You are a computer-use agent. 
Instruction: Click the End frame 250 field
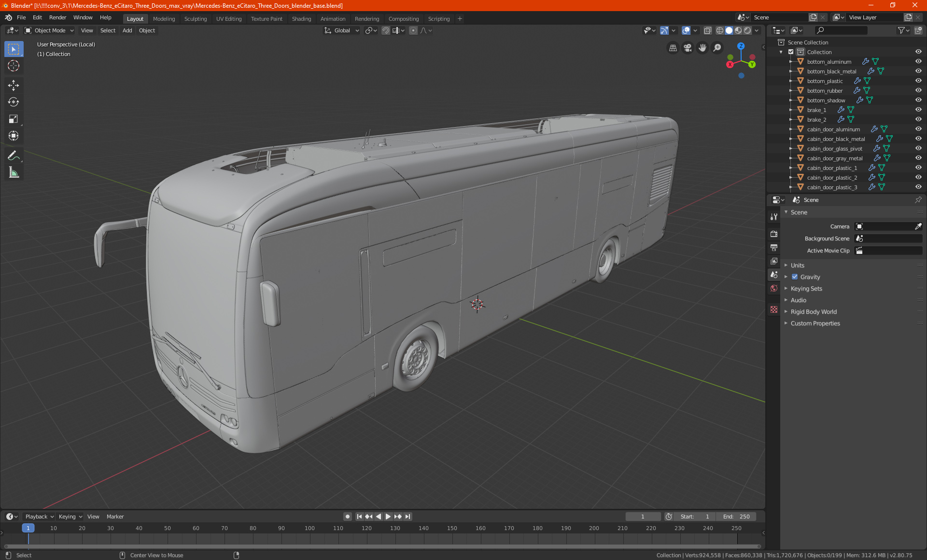736,517
